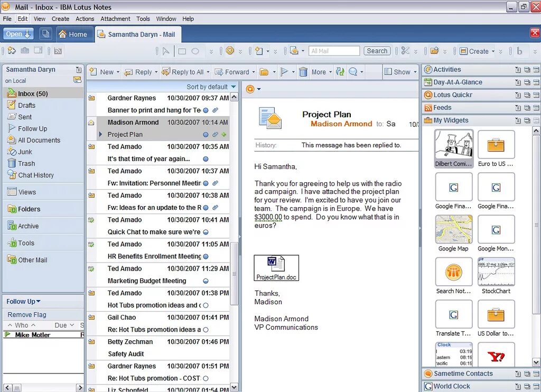Click the bold b icon in toolbar
Viewport: 541px width, 392px height.
pyautogui.click(x=519, y=51)
